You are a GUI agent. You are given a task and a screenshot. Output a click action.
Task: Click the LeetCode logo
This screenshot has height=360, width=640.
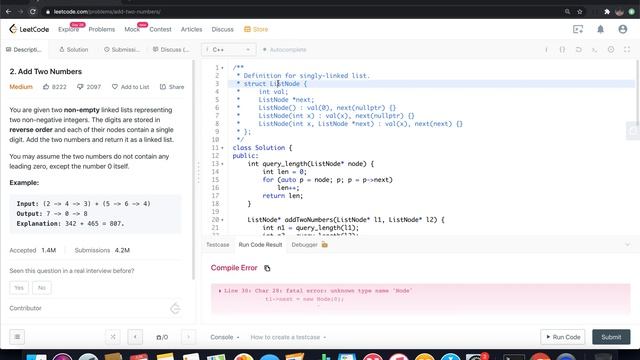[29, 29]
